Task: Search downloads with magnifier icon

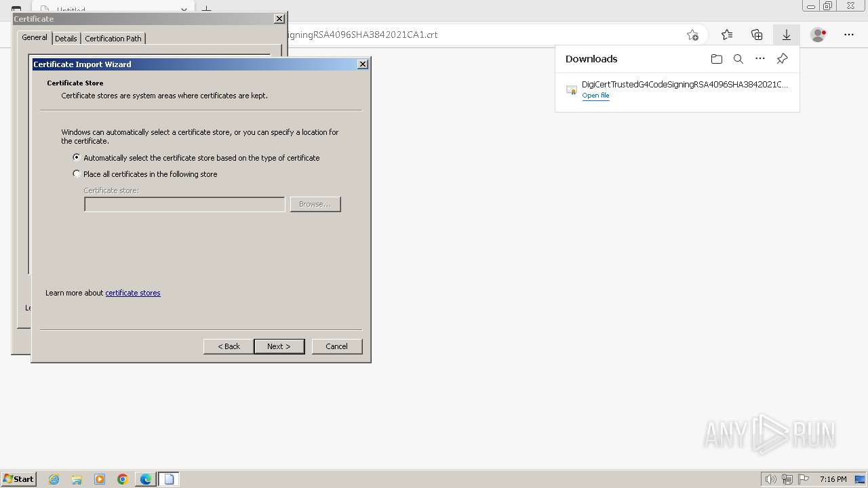Action: click(738, 59)
